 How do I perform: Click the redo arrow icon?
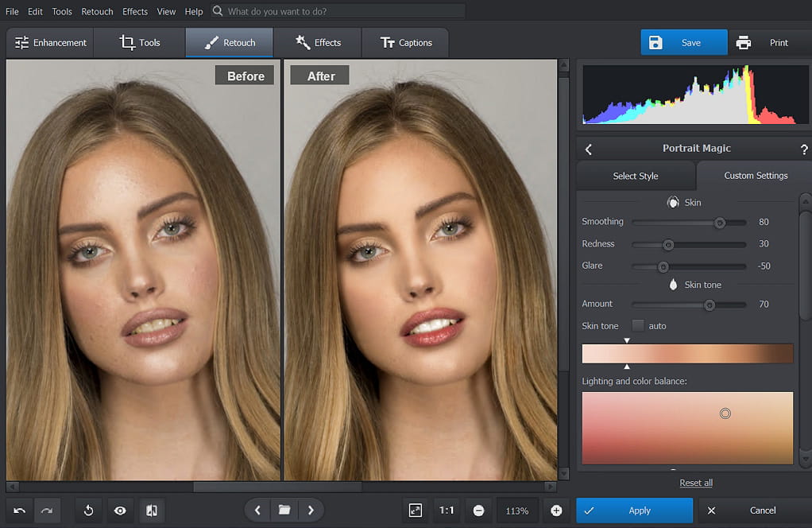coord(47,511)
